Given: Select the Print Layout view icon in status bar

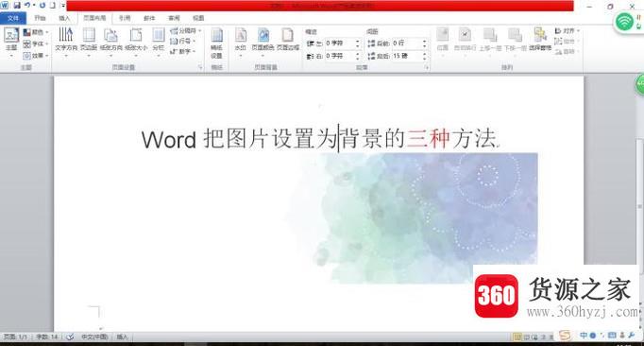Looking at the screenshot, I should (517, 337).
